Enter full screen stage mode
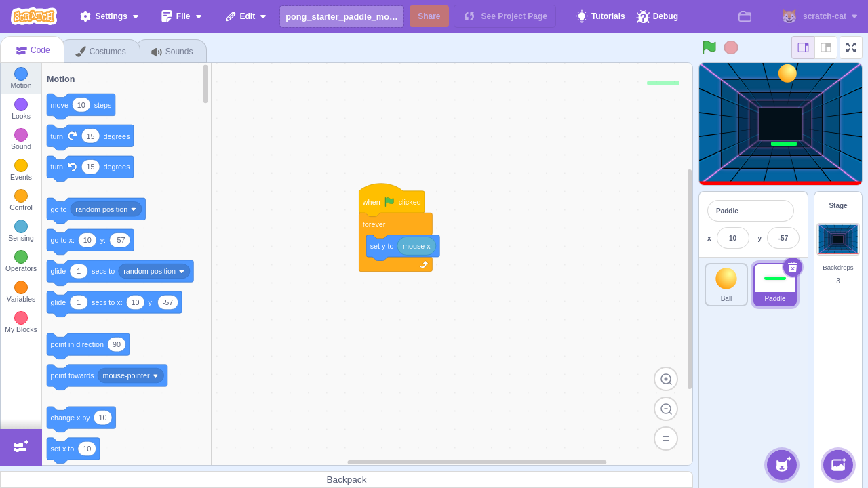The image size is (868, 488). click(x=850, y=47)
